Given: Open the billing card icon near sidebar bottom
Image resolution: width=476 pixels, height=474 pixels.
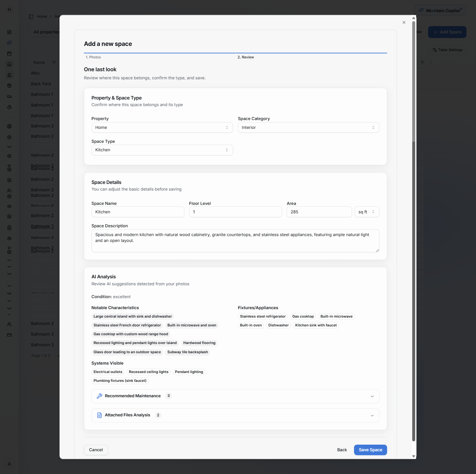Looking at the screenshot, I should click(x=9, y=334).
